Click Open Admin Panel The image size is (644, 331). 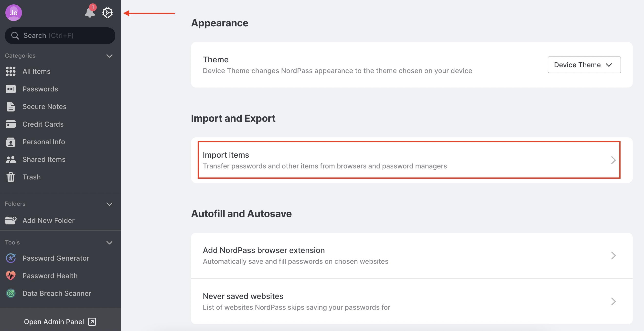[61, 321]
